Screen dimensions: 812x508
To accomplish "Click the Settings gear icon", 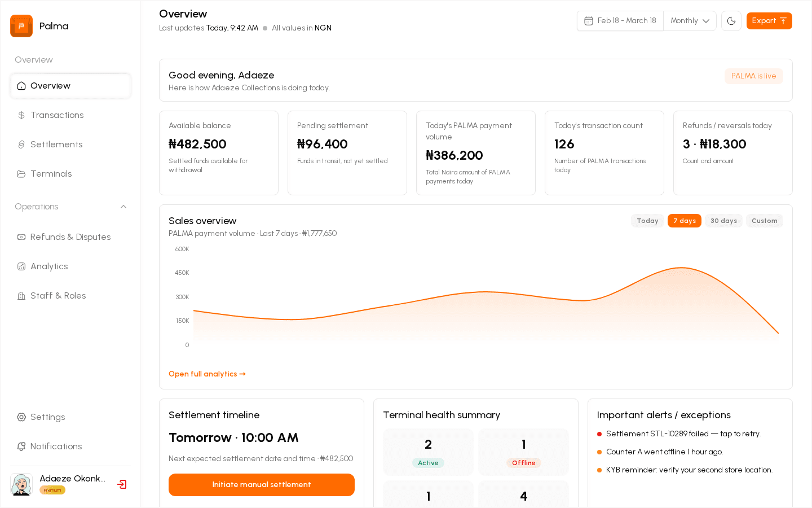I will 21,417.
